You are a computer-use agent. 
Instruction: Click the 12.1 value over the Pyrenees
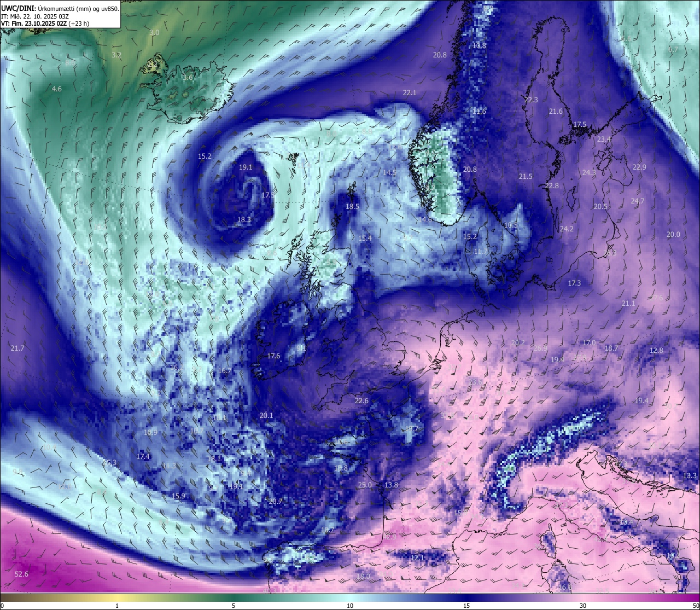[x=417, y=558]
